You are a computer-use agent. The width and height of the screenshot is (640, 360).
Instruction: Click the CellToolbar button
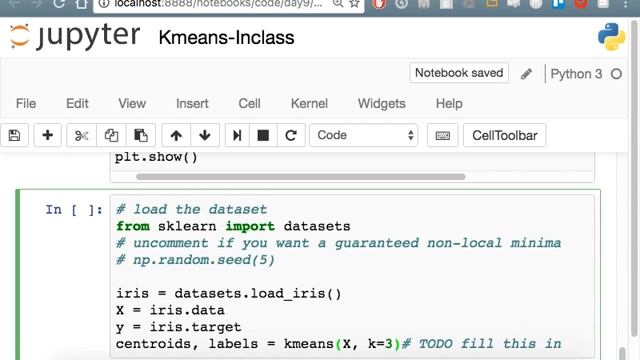pos(505,135)
